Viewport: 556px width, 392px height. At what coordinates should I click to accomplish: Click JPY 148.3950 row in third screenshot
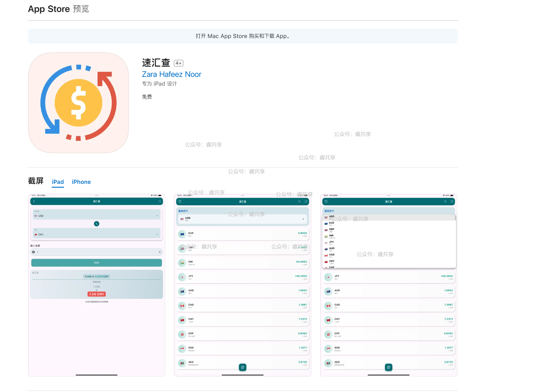coord(388,277)
